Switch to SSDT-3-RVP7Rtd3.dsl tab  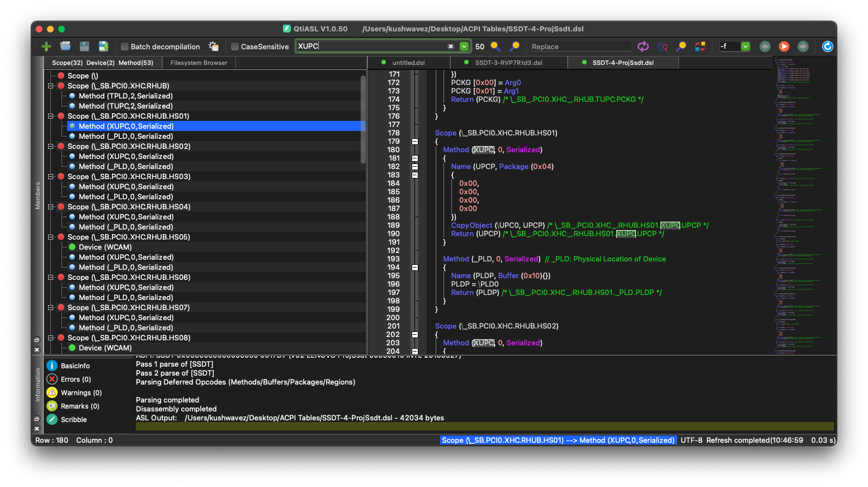tap(508, 63)
